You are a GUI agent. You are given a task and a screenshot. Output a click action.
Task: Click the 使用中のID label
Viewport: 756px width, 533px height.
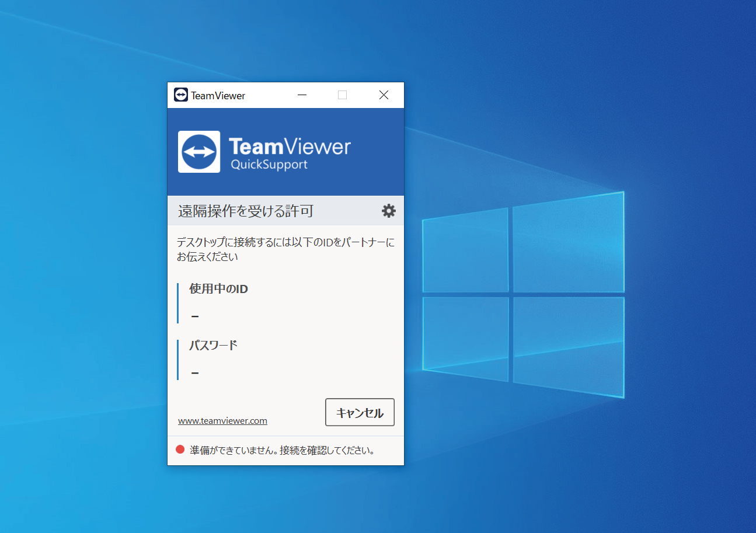pos(218,289)
